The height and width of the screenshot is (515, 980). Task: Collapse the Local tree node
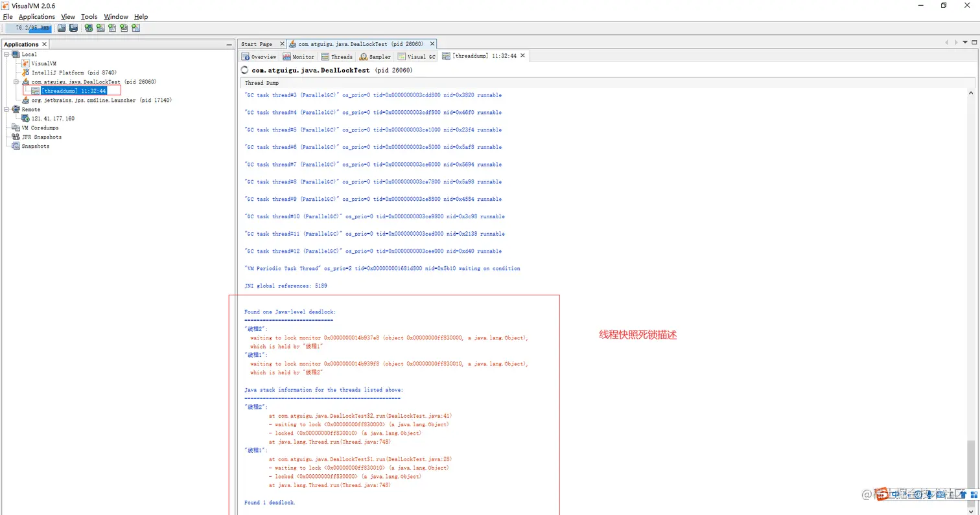pos(6,54)
